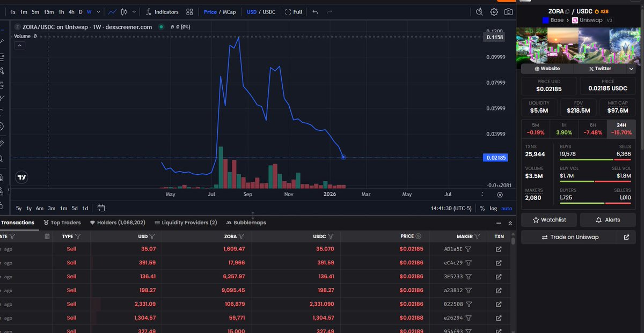The height and width of the screenshot is (333, 644).
Task: Open the TYPE column filter
Action: (77, 236)
